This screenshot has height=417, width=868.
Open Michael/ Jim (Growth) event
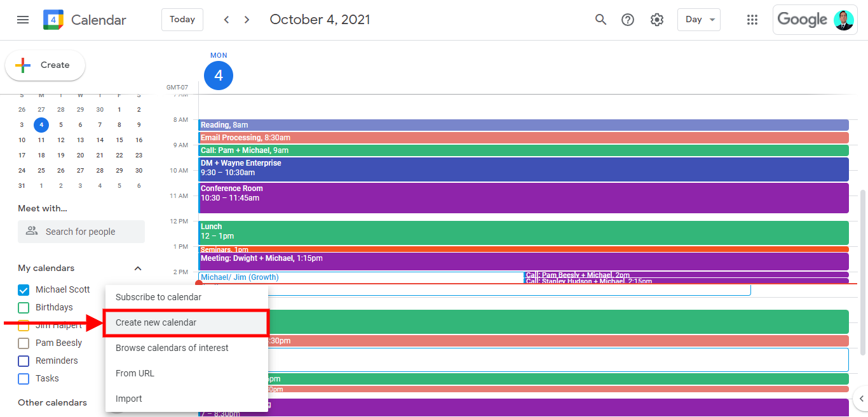[x=360, y=277]
